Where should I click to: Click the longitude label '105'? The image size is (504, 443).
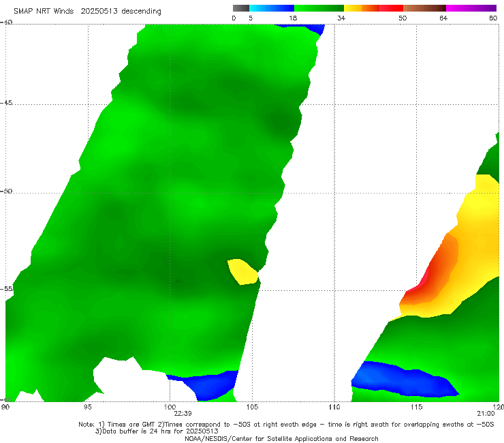(252, 408)
